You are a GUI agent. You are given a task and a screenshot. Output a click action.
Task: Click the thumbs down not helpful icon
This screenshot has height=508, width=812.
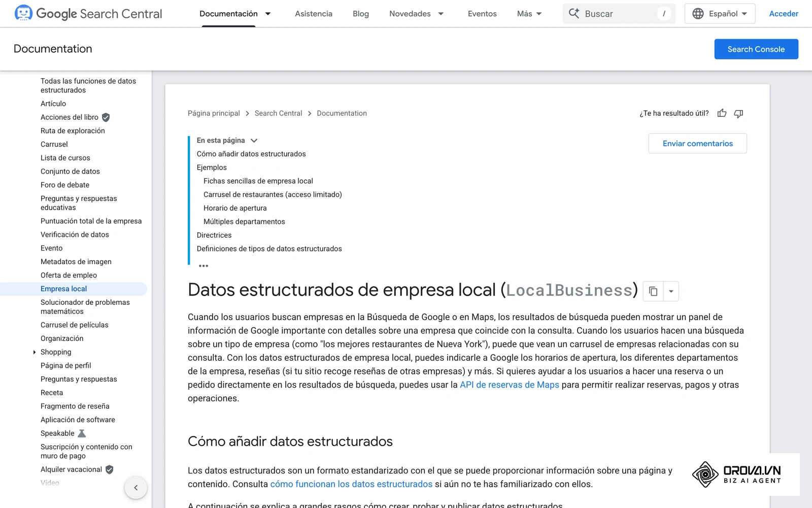pyautogui.click(x=738, y=113)
